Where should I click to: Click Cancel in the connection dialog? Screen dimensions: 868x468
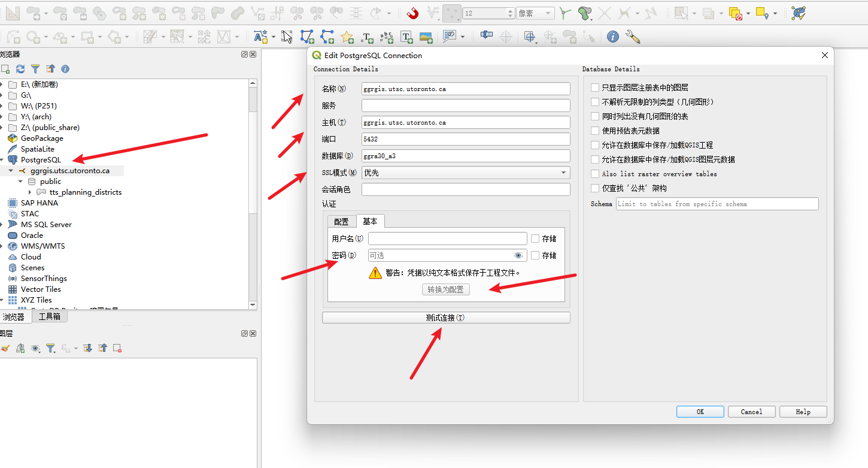click(x=752, y=412)
